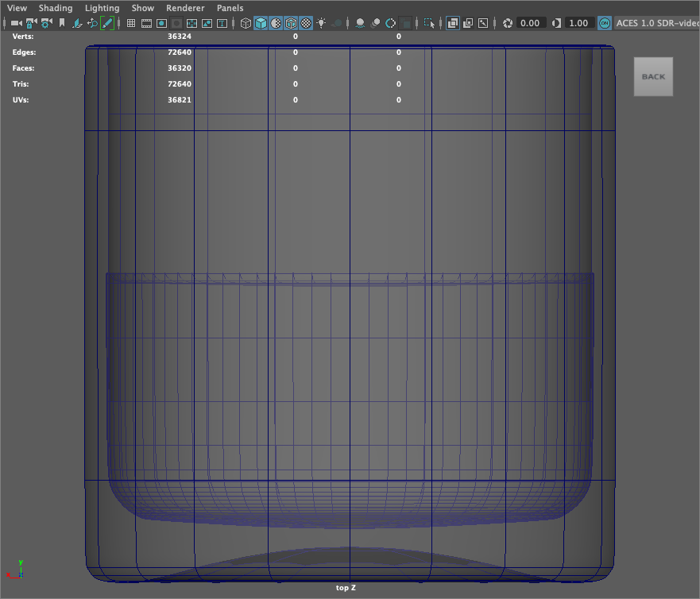
Task: Toggle Isolate Select icon
Action: 429,24
